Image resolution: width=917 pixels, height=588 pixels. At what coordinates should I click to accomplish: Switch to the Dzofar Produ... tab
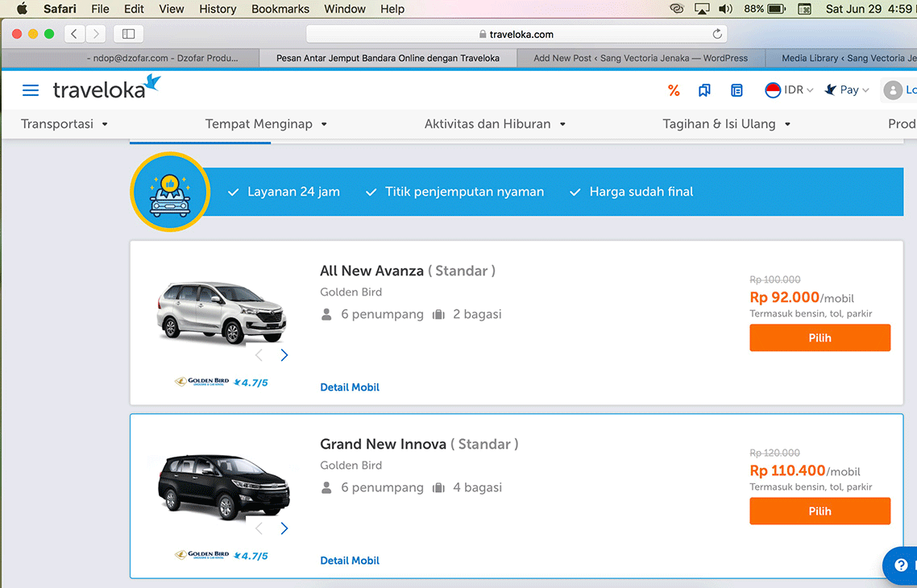tap(131, 58)
